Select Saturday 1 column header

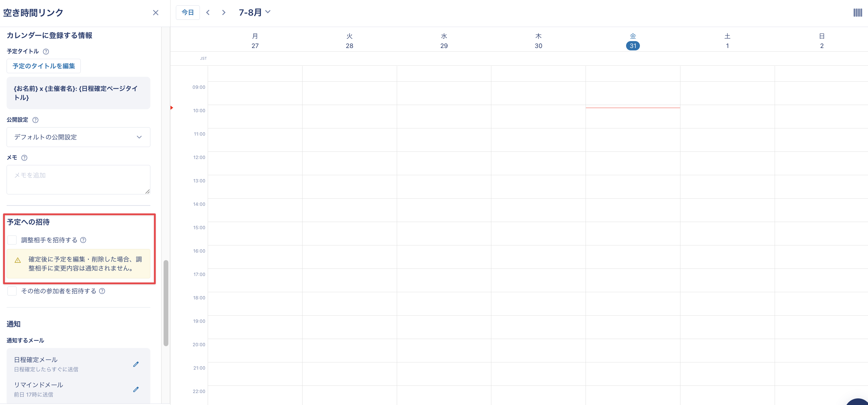(x=728, y=41)
